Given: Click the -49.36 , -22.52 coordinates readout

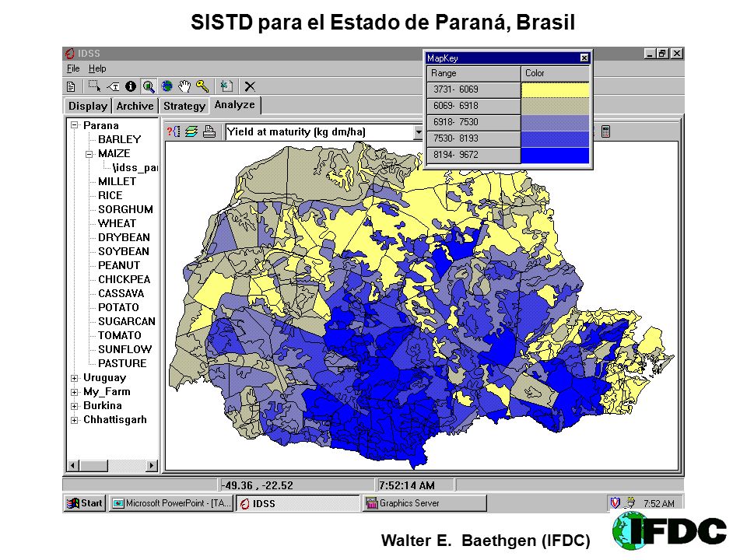Looking at the screenshot, I should coord(258,485).
